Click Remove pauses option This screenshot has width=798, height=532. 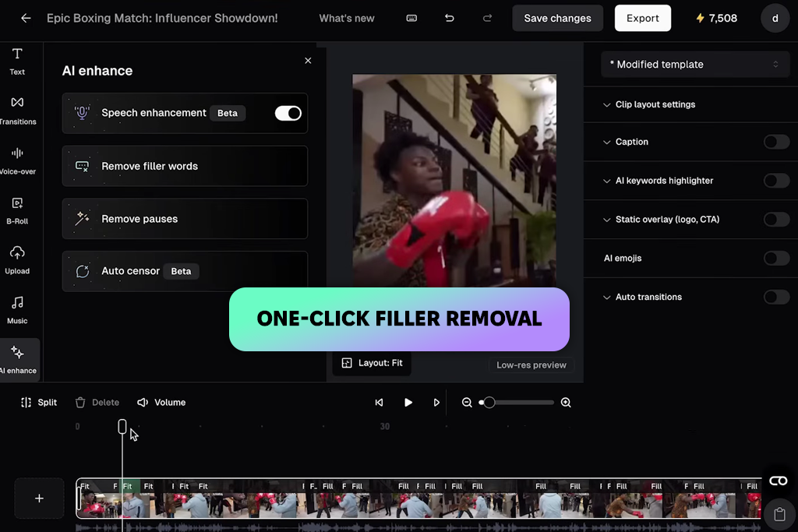point(185,219)
